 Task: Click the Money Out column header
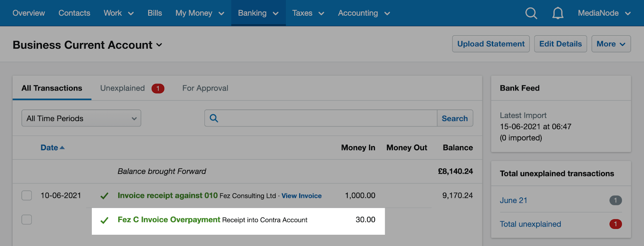(x=407, y=148)
